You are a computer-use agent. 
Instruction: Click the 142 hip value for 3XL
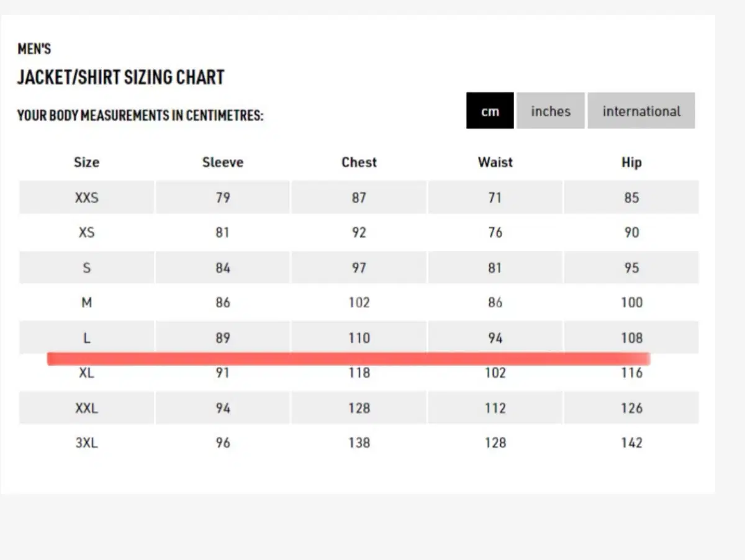click(631, 443)
